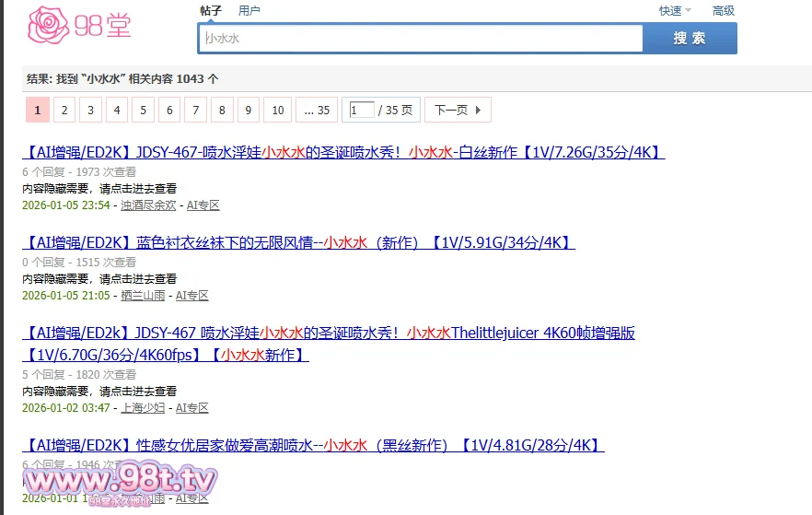Jump to results page 10
Screen dimensions: 812x515
click(x=277, y=111)
